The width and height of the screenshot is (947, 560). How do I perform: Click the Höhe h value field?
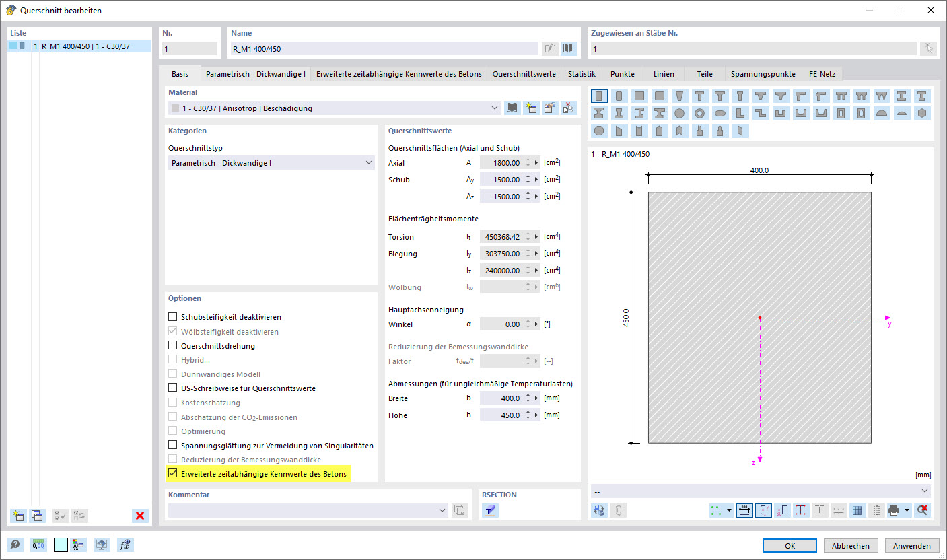[x=501, y=415]
